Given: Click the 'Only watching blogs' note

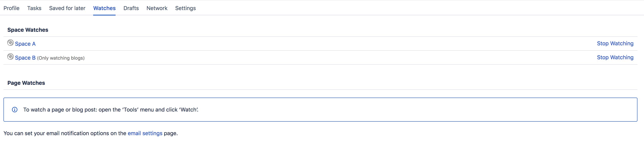Looking at the screenshot, I should click(x=61, y=58).
